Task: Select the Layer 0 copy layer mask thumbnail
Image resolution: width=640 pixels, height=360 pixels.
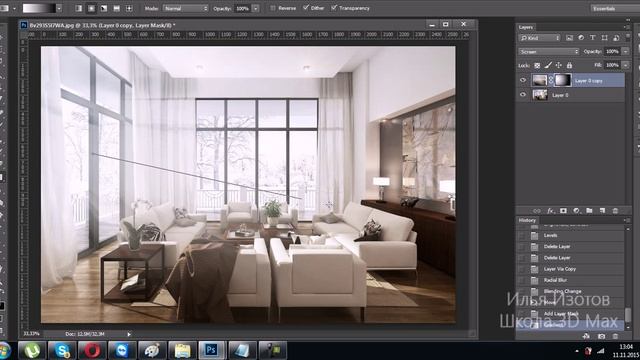Action: click(562, 80)
